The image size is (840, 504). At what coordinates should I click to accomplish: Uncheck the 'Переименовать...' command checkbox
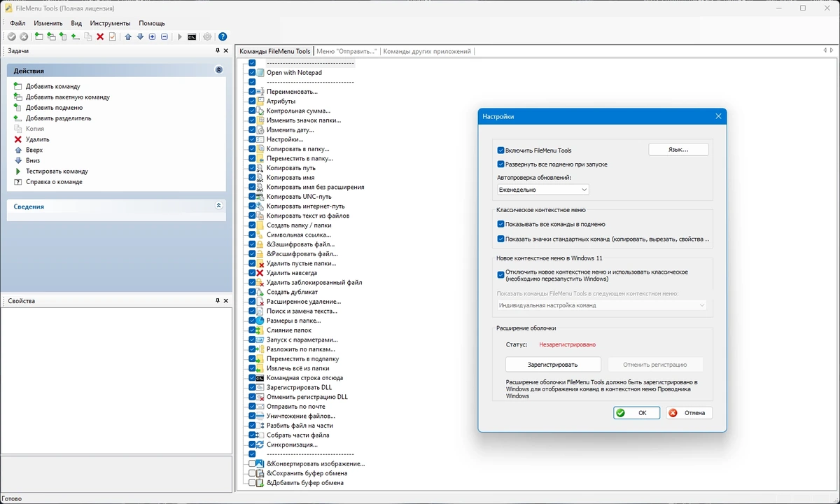(252, 92)
